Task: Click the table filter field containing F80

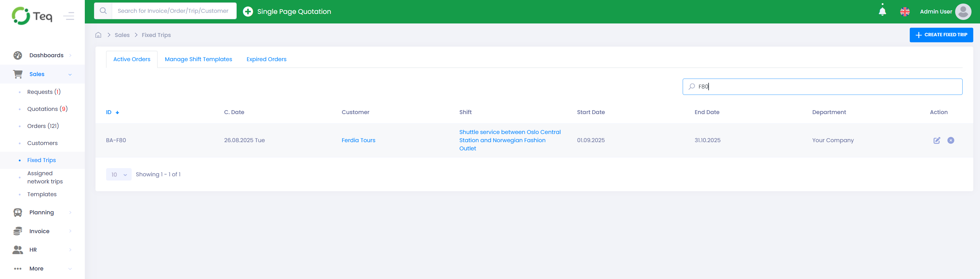Action: 822,86
